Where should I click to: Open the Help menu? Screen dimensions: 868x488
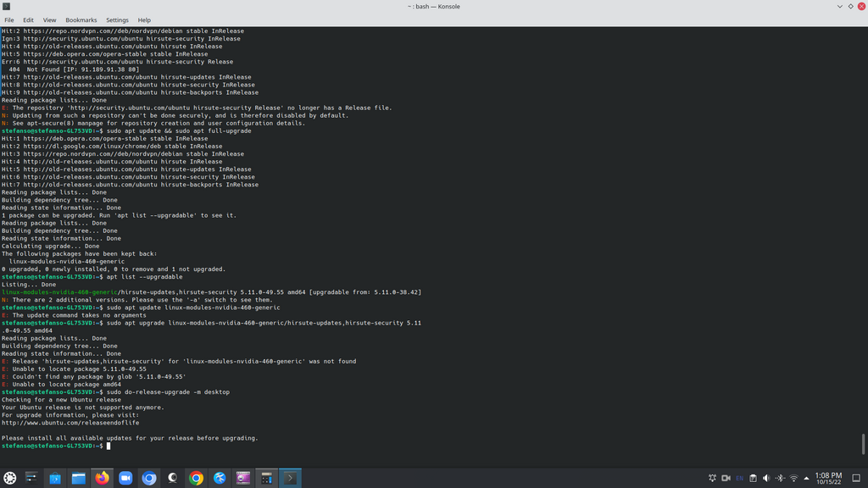click(x=144, y=19)
